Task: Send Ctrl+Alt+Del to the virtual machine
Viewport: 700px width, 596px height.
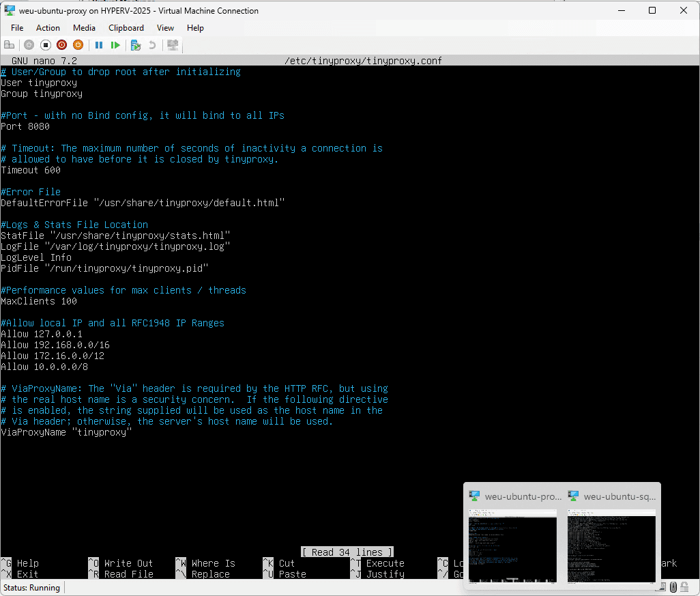Action: point(10,44)
